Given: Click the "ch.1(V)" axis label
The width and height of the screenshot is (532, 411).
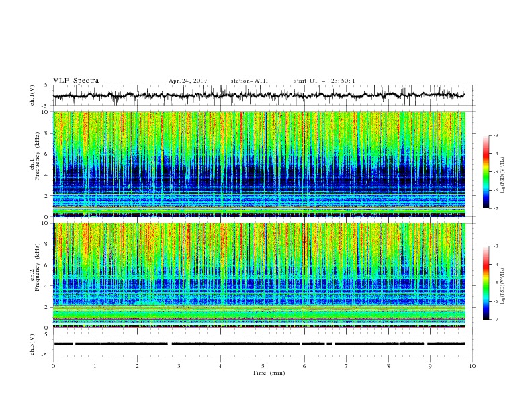Looking at the screenshot, I should 32,95.
